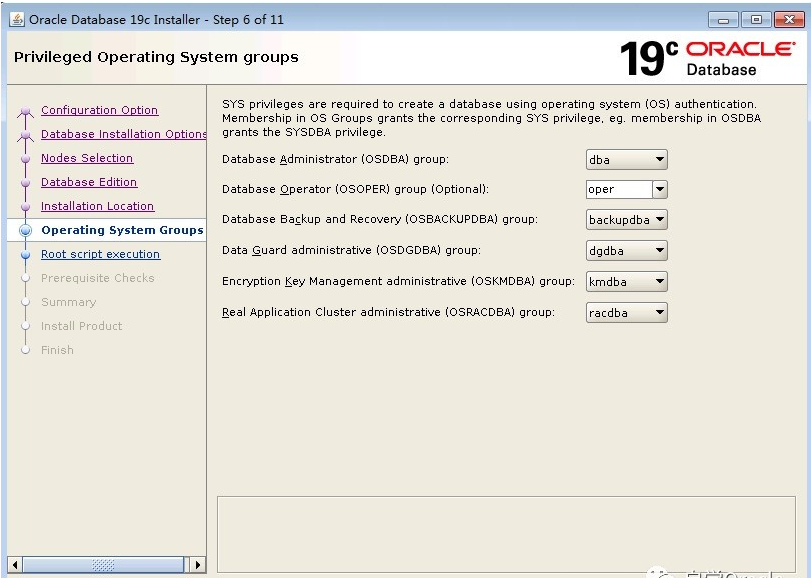
Task: Click the Summary step text
Action: [69, 302]
